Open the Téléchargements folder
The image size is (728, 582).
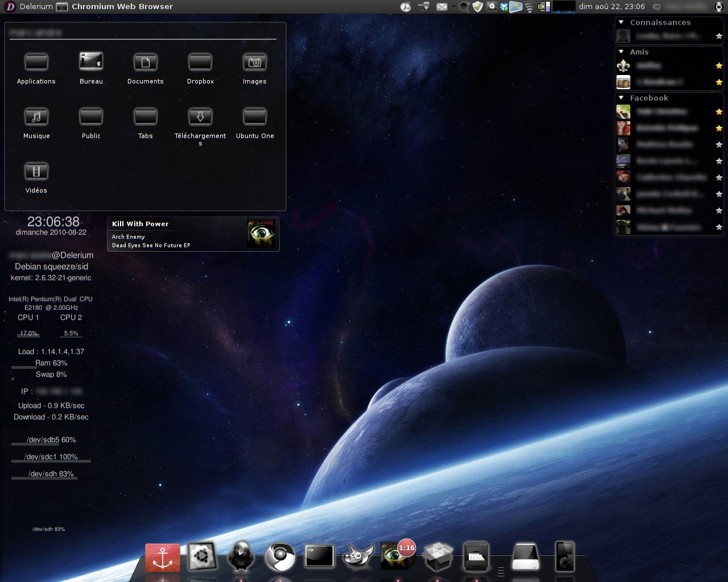(200, 127)
